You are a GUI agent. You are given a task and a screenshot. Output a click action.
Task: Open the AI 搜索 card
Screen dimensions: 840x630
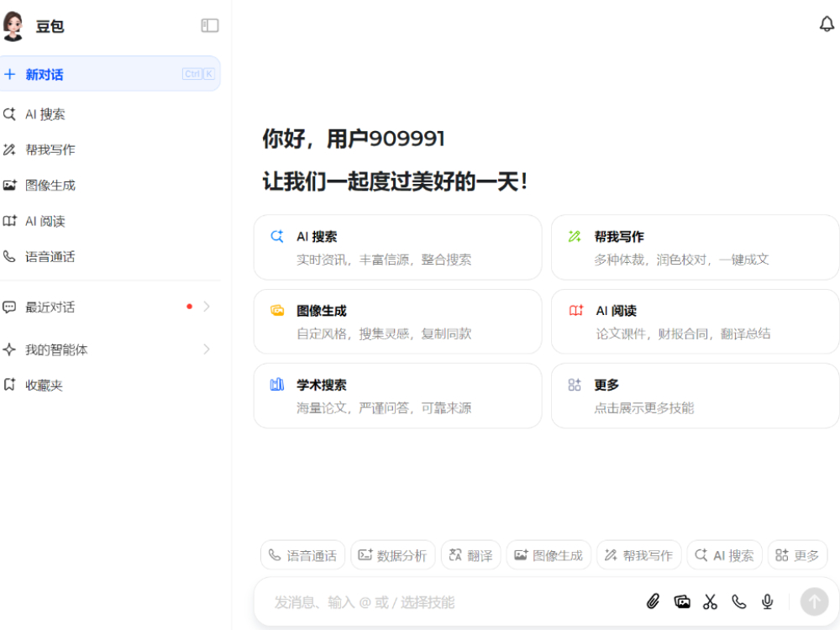397,248
